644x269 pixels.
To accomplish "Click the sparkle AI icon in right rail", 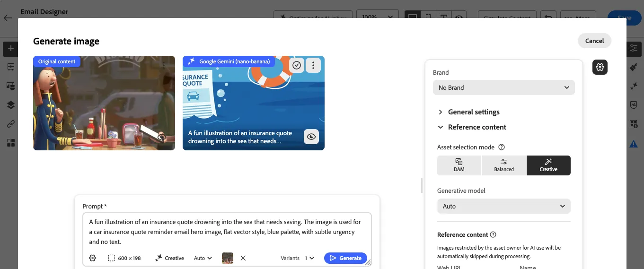I will (634, 86).
